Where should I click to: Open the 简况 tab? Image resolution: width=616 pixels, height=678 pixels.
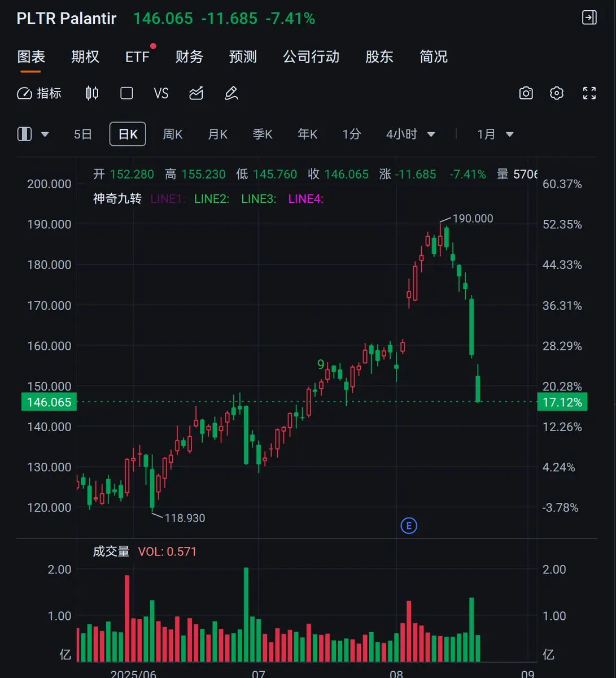click(x=434, y=56)
